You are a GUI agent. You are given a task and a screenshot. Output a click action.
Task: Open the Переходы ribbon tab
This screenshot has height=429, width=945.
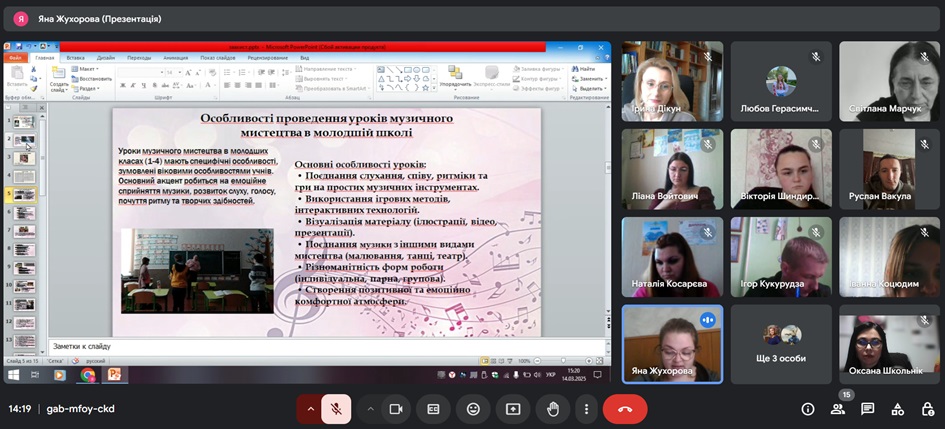tap(139, 58)
